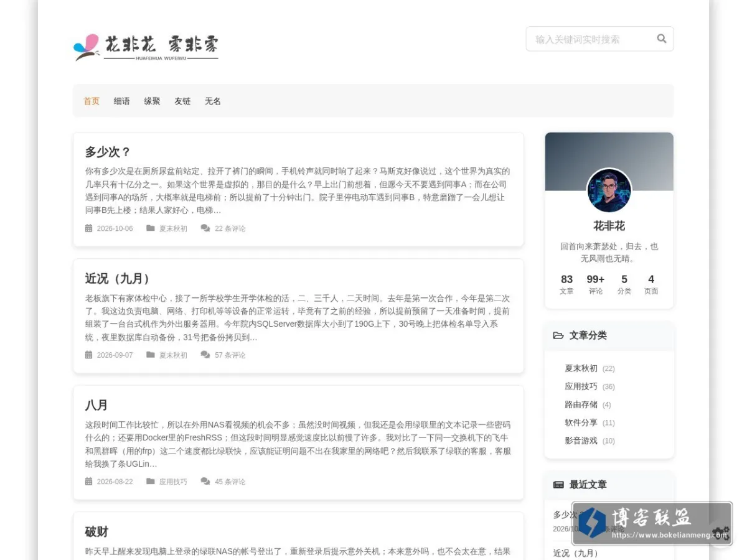747x560 pixels.
Task: Click the 5 分类 stat
Action: pyautogui.click(x=624, y=284)
